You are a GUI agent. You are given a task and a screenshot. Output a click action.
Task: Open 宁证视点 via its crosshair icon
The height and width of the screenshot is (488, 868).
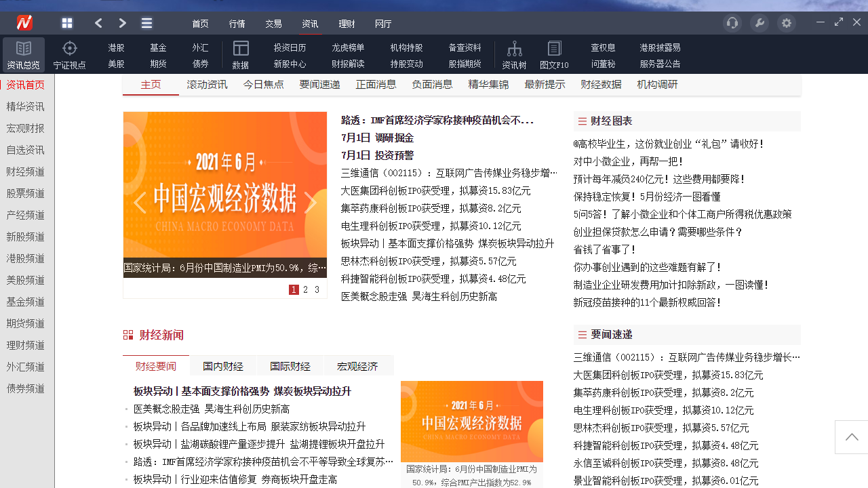[x=69, y=48]
